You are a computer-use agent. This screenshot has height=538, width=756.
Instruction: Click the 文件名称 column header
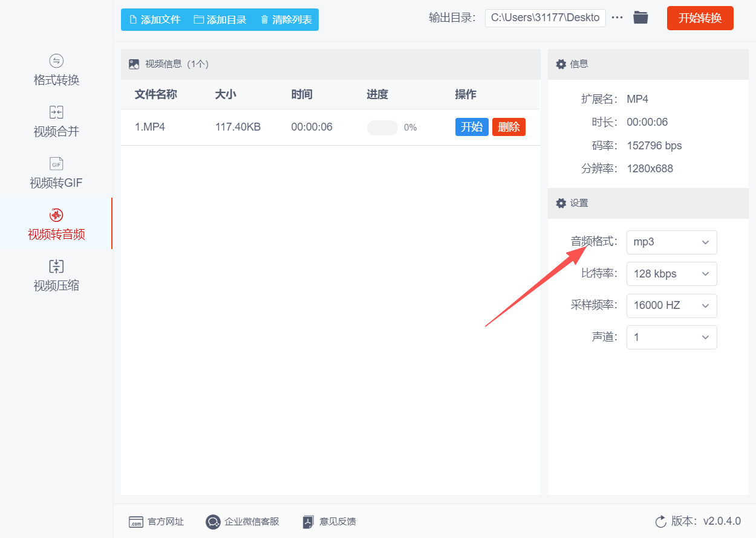[155, 94]
